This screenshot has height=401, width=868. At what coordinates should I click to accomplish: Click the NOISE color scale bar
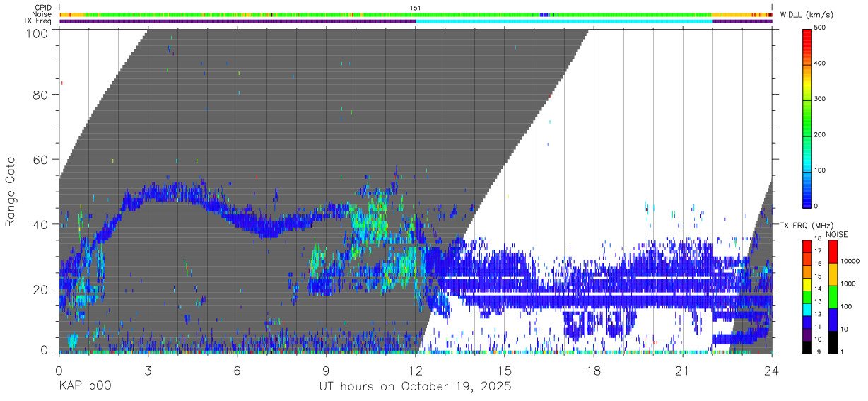pos(833,296)
